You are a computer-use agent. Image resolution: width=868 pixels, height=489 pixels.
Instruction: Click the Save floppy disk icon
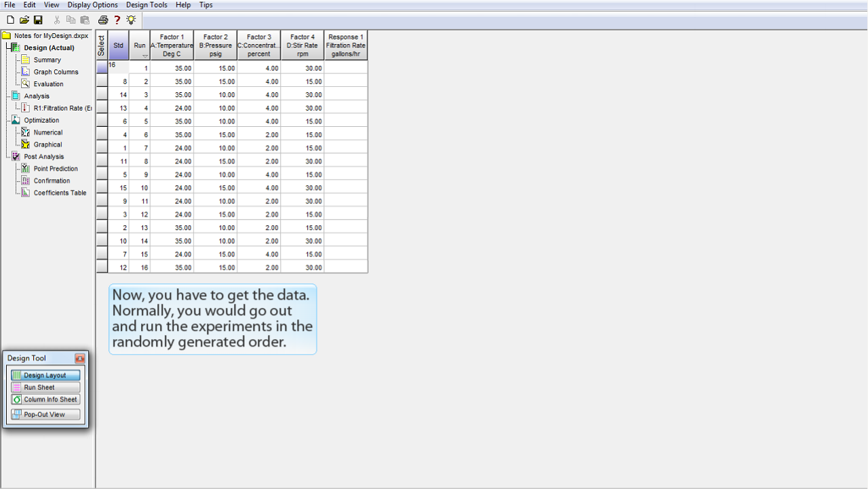click(x=38, y=20)
